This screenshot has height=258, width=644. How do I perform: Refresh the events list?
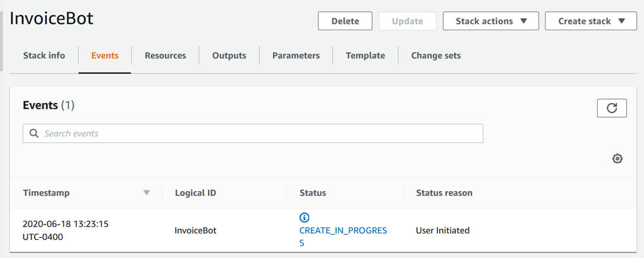tap(612, 108)
